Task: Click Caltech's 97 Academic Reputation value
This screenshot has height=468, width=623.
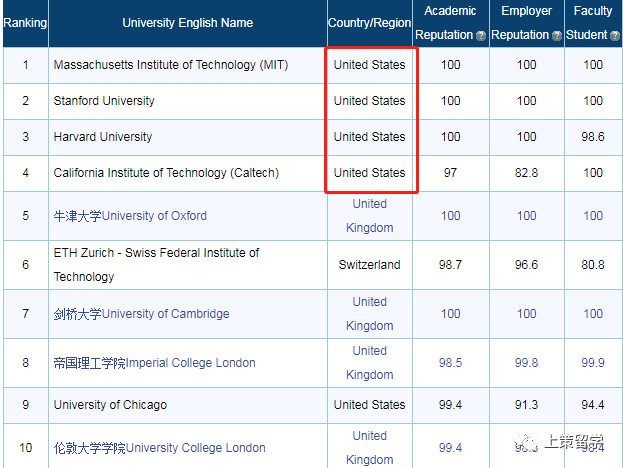Action: (450, 173)
